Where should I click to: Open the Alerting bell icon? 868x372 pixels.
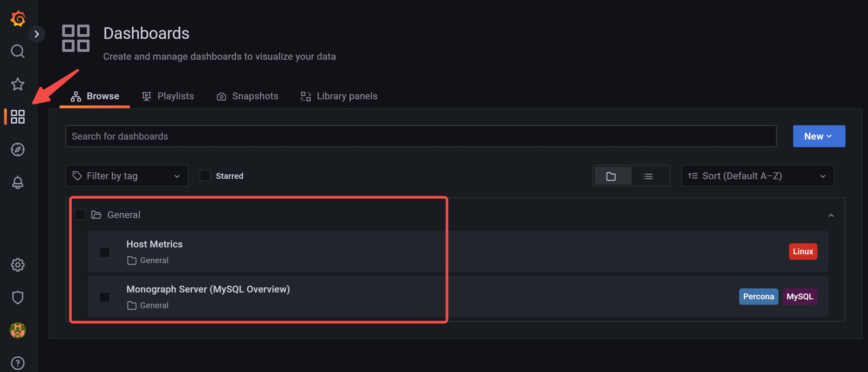click(x=18, y=182)
